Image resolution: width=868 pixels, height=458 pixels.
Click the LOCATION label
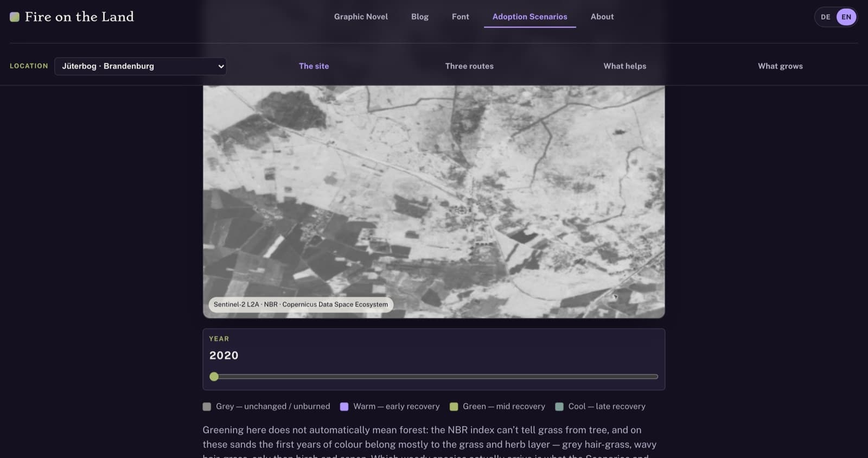coord(29,66)
